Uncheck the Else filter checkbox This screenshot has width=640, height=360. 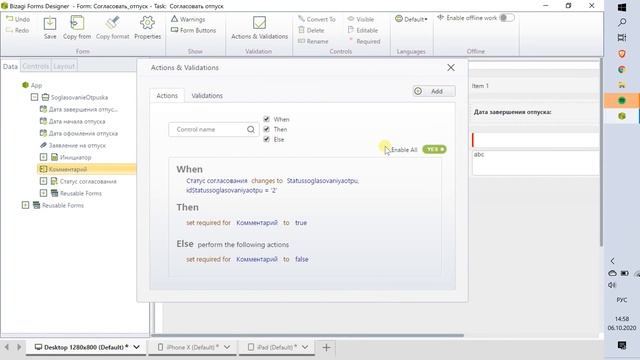click(267, 139)
